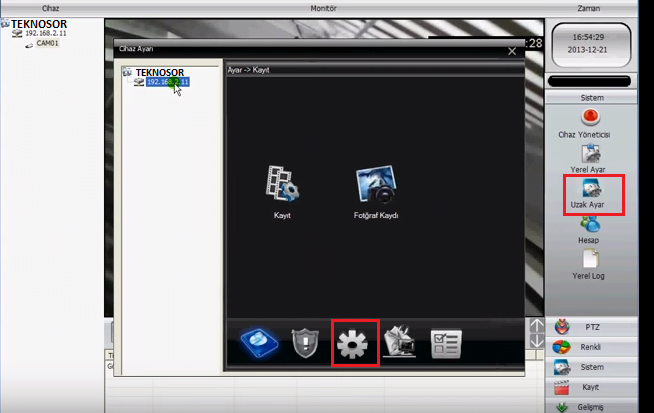Viewport: 654px width, 413px height.
Task: Switch to the PTZ panel tab
Action: (590, 327)
